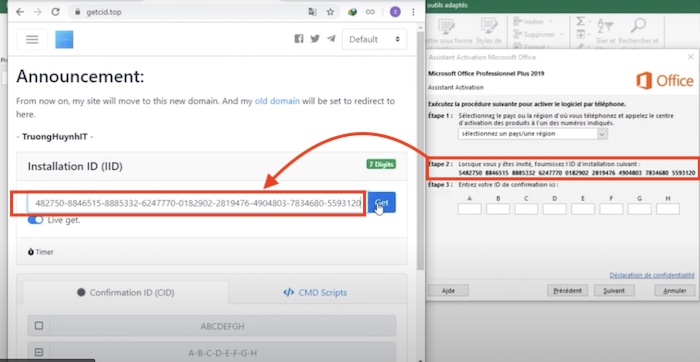Follow the old domain link

[277, 101]
